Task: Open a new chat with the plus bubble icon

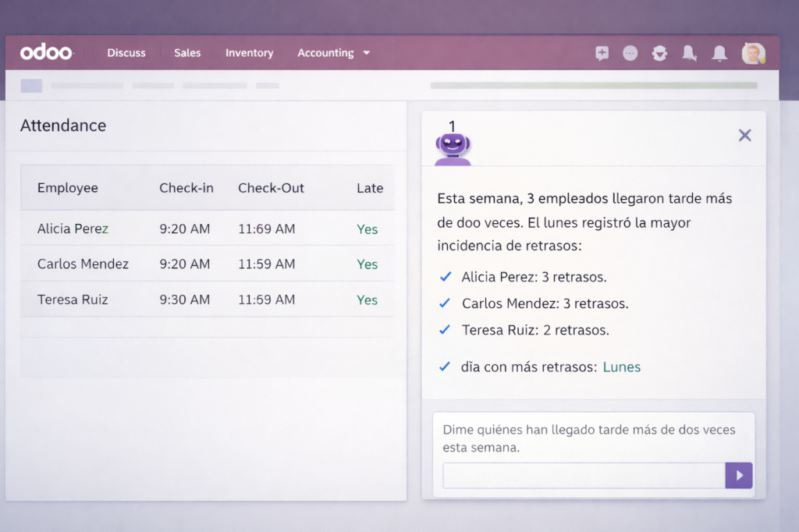Action: [602, 53]
